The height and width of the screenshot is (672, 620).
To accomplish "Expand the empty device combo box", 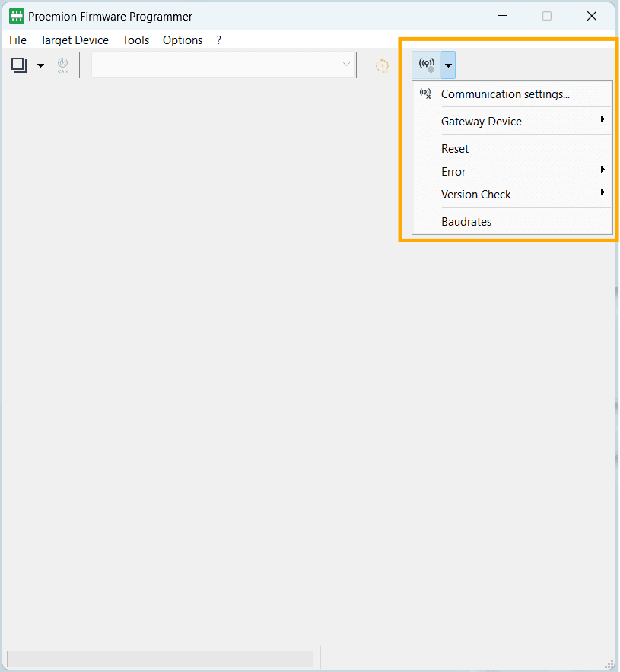I will tap(224, 65).
